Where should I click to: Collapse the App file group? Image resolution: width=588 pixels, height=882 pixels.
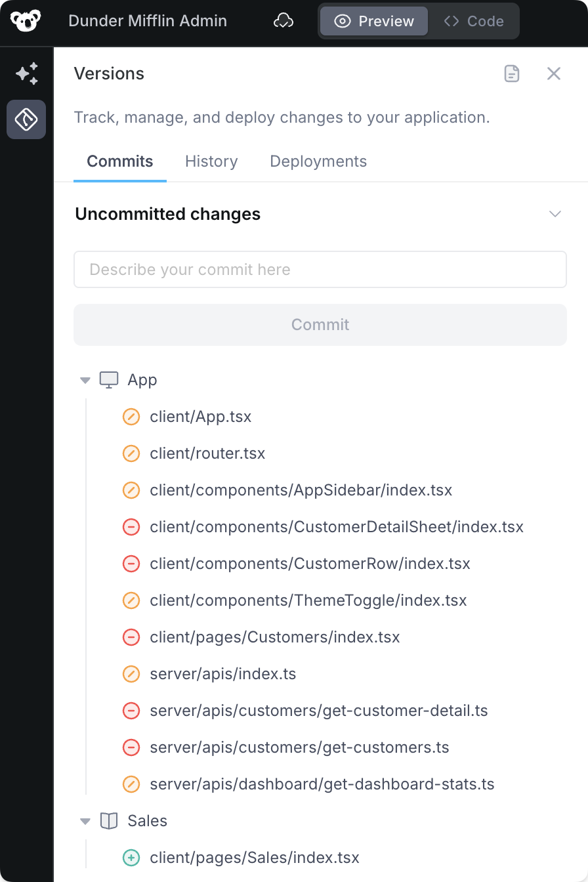(85, 380)
